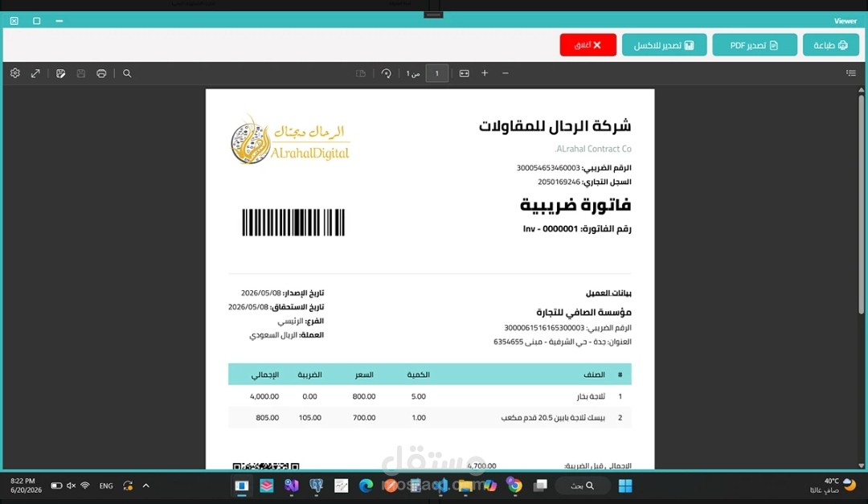Screen dimensions: 868x504
Task: Click commercial register 2050169246
Action: point(559,182)
